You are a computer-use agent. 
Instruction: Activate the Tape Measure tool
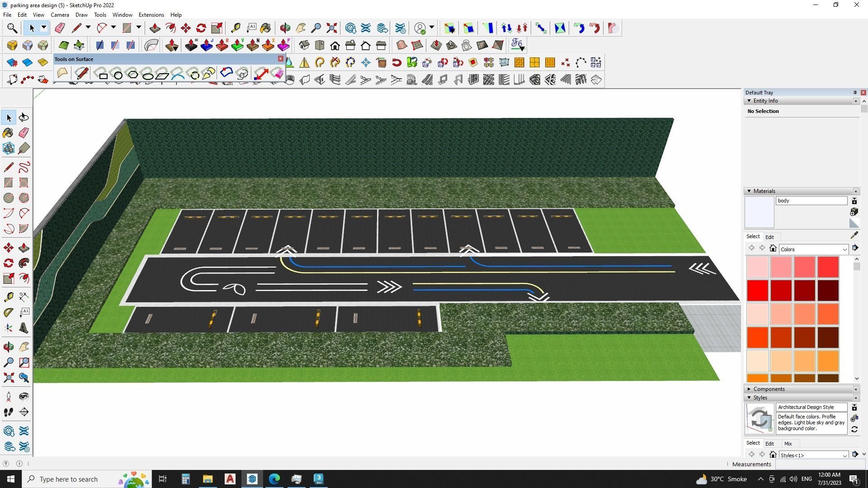click(x=8, y=297)
